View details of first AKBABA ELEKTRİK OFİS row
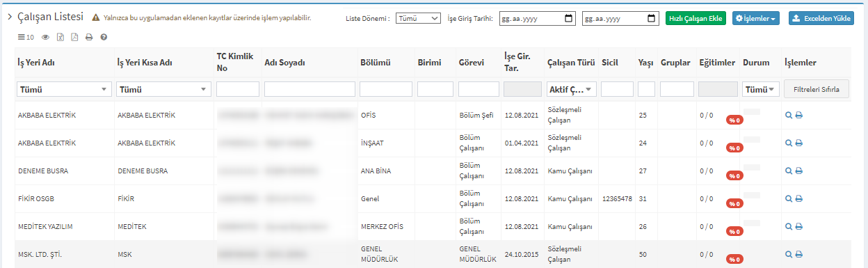The image size is (868, 268). (789, 115)
